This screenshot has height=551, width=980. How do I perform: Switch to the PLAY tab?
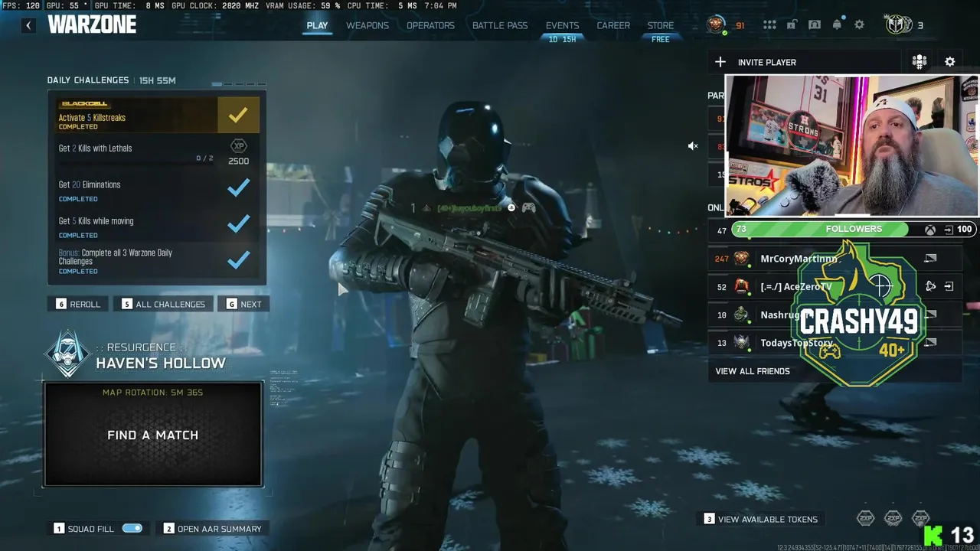(x=317, y=25)
